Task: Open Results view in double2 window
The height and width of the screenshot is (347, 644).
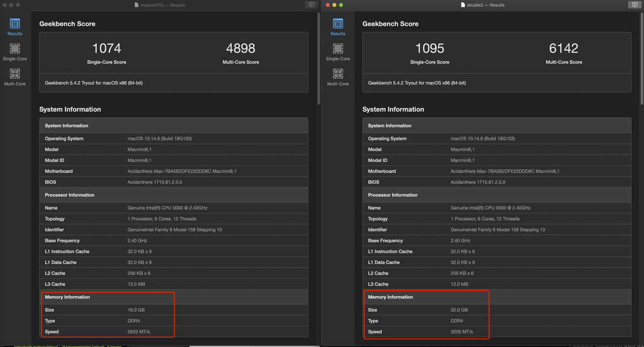Action: pyautogui.click(x=338, y=27)
